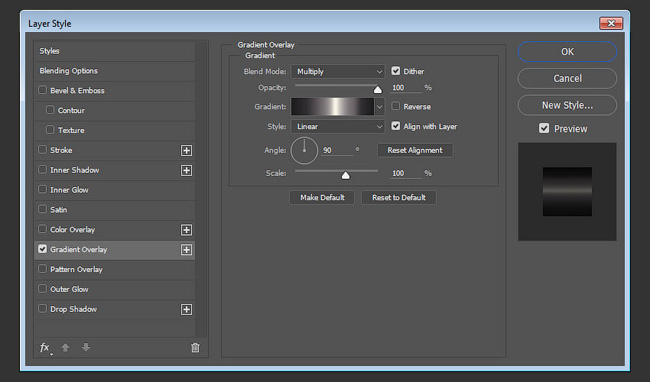Enable the Texture checkbox
The height and width of the screenshot is (382, 650).
point(50,130)
